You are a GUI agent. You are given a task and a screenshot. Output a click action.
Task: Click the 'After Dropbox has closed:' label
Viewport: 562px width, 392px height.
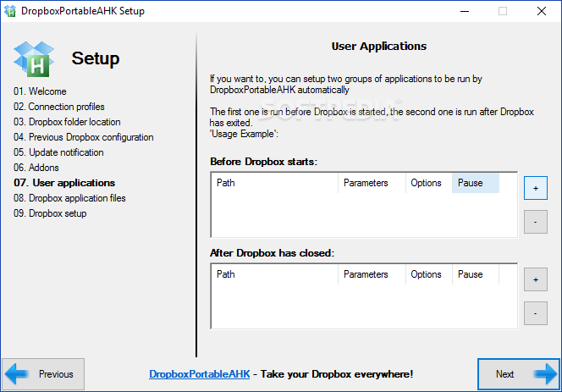pos(272,253)
